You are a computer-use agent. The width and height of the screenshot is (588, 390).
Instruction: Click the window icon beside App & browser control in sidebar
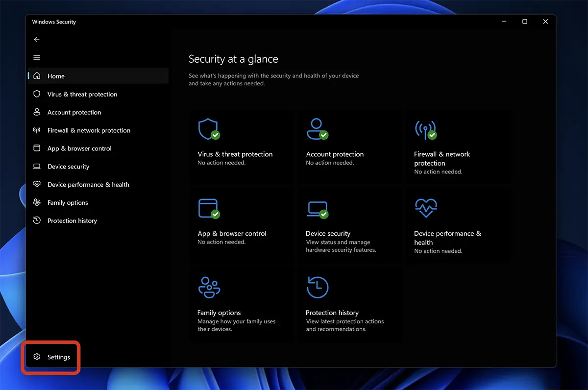click(37, 148)
